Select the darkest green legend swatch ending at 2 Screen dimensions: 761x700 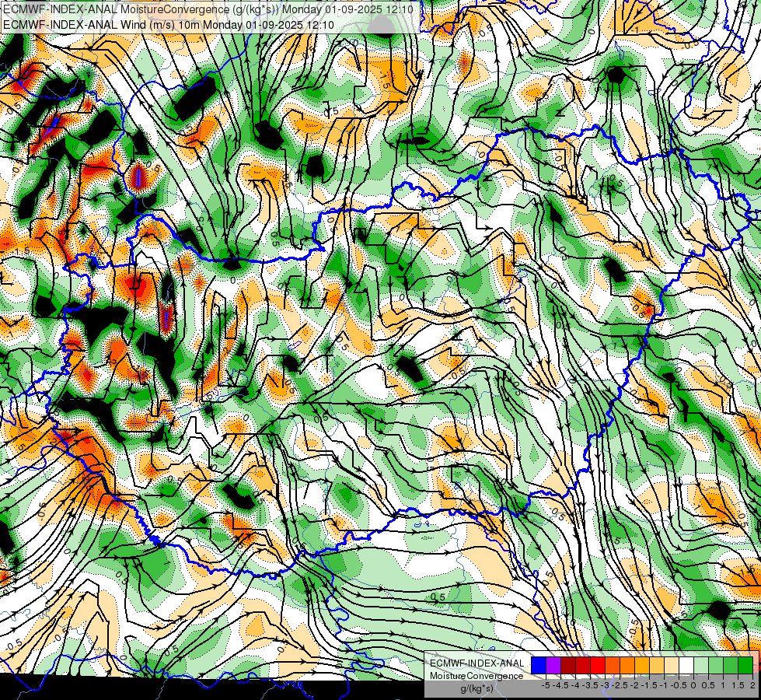745,665
